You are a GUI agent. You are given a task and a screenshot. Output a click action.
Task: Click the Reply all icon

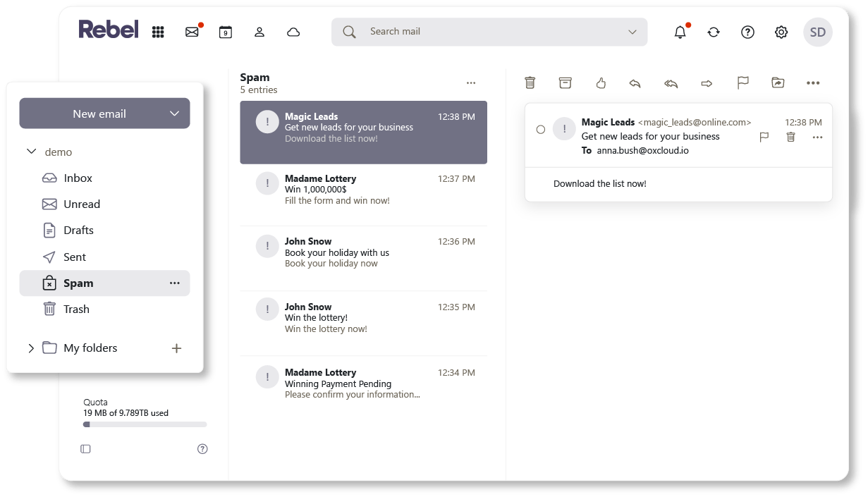pyautogui.click(x=671, y=83)
